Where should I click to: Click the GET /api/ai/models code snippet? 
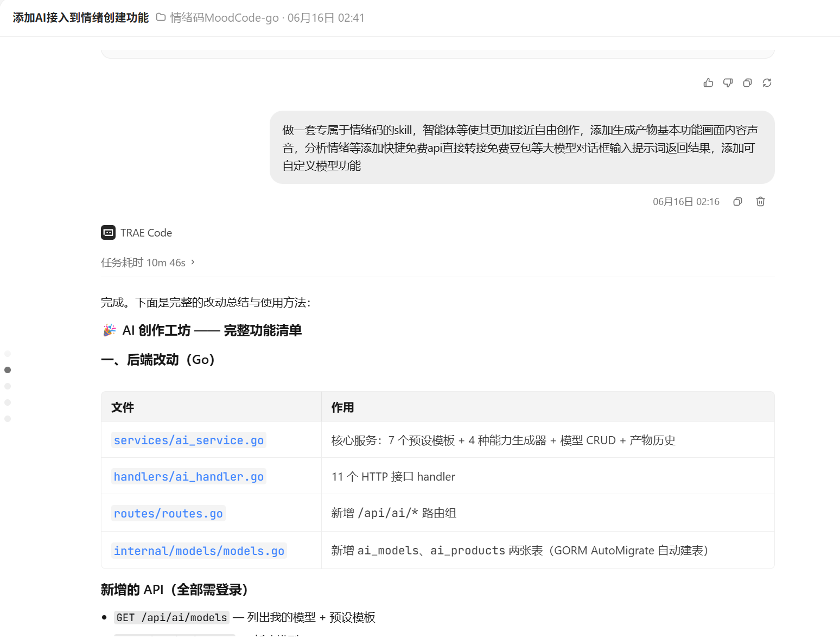click(x=171, y=617)
